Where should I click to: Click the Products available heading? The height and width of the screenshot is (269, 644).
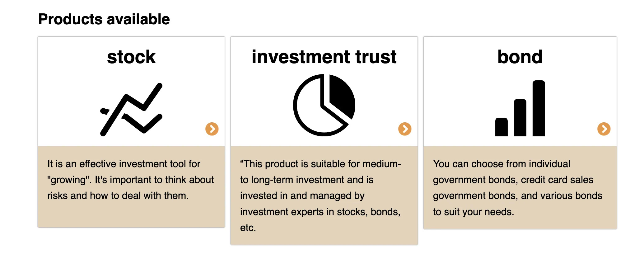(104, 19)
